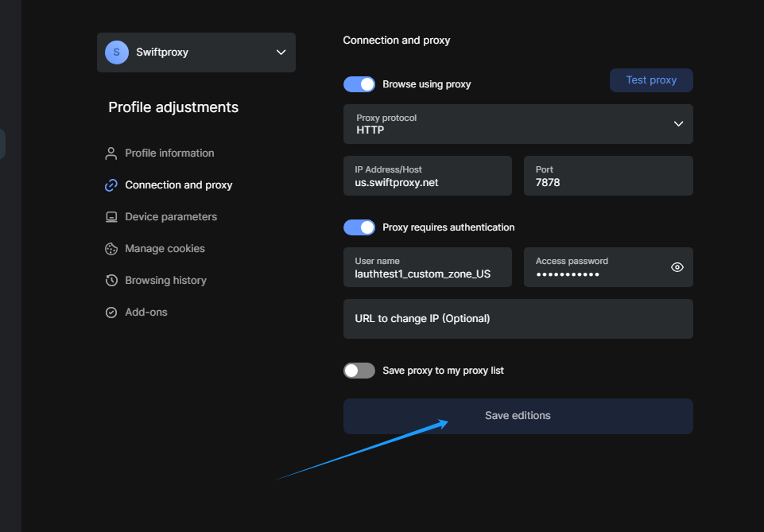This screenshot has height=532, width=764.
Task: Open the Device parameters section
Action: (170, 217)
